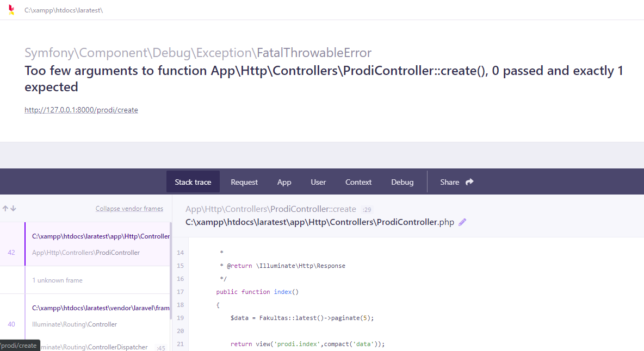Switch to the Context tab

(x=358, y=181)
